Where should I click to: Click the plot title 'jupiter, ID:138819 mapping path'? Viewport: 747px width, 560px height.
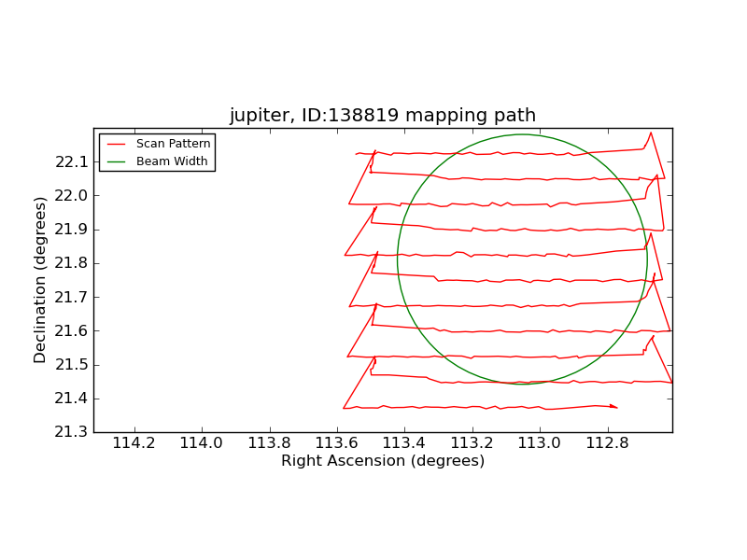(x=383, y=116)
